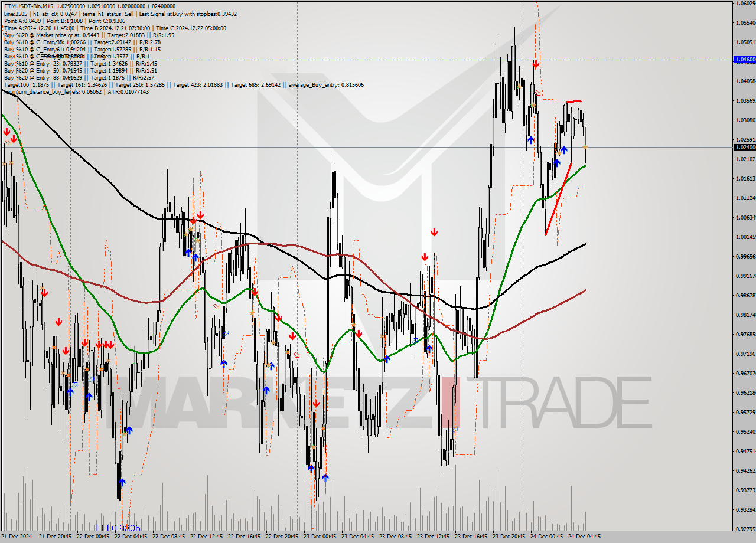Click the 1.0063 price scale label
The image size is (756, 543).
[x=745, y=217]
